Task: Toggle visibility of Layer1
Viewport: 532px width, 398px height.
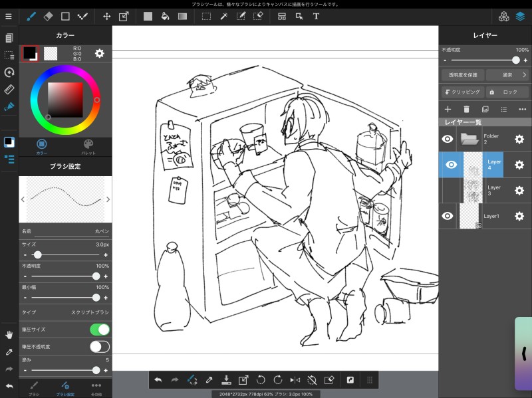Action: [x=448, y=216]
